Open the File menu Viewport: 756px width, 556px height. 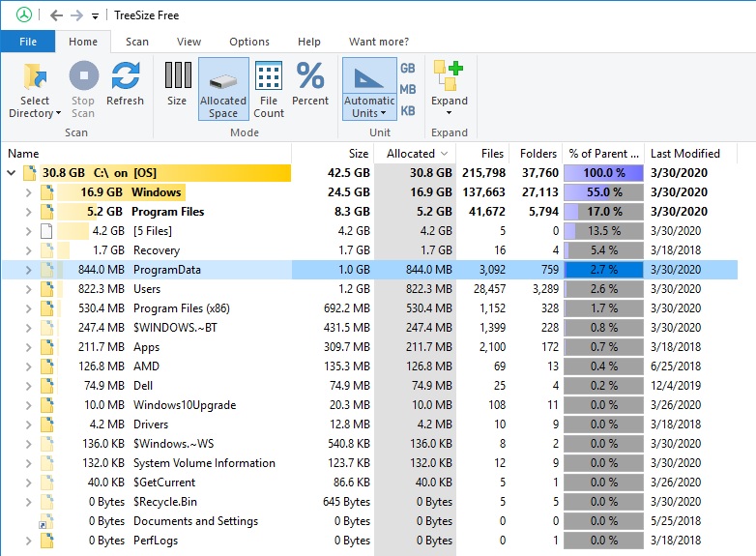27,42
